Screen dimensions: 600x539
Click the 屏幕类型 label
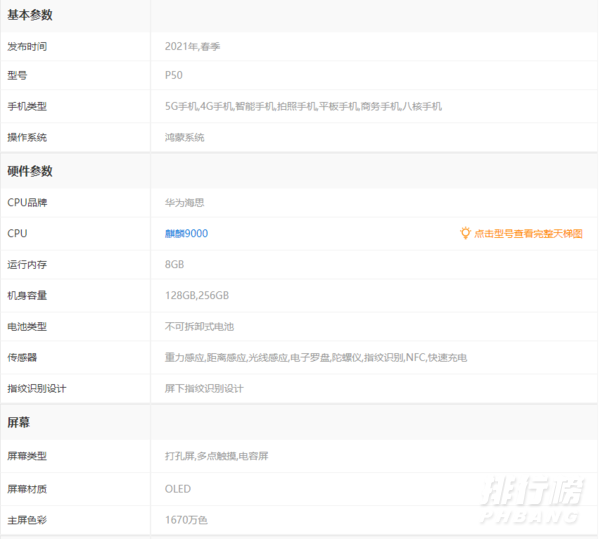[27, 456]
